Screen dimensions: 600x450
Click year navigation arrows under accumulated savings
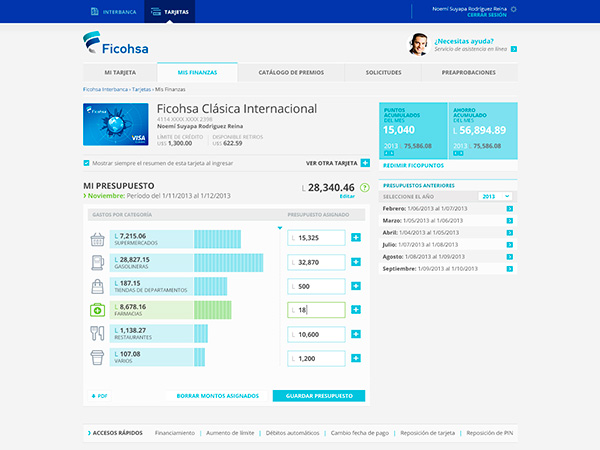[458, 153]
